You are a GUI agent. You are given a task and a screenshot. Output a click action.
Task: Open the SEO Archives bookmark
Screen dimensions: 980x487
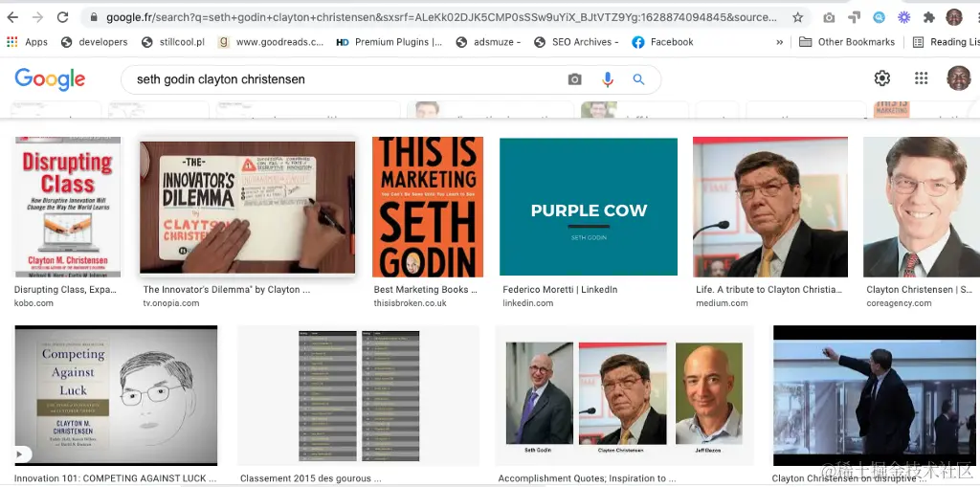coord(576,42)
